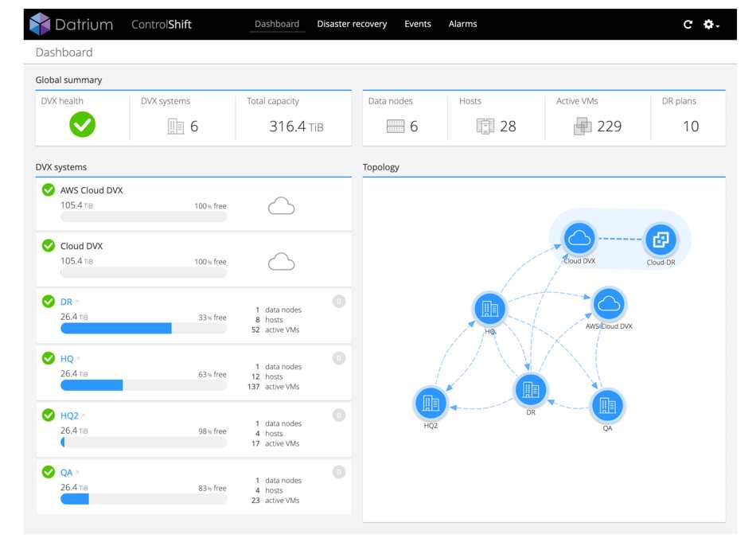Select the DR plans count 10
756x546 pixels.
(x=691, y=127)
